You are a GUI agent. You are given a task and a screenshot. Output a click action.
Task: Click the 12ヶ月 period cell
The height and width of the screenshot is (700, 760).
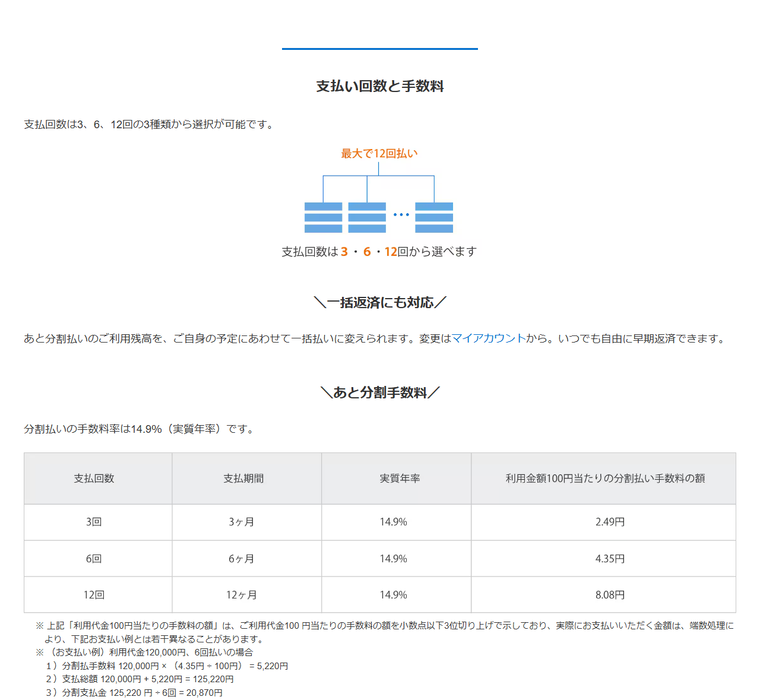(247, 595)
